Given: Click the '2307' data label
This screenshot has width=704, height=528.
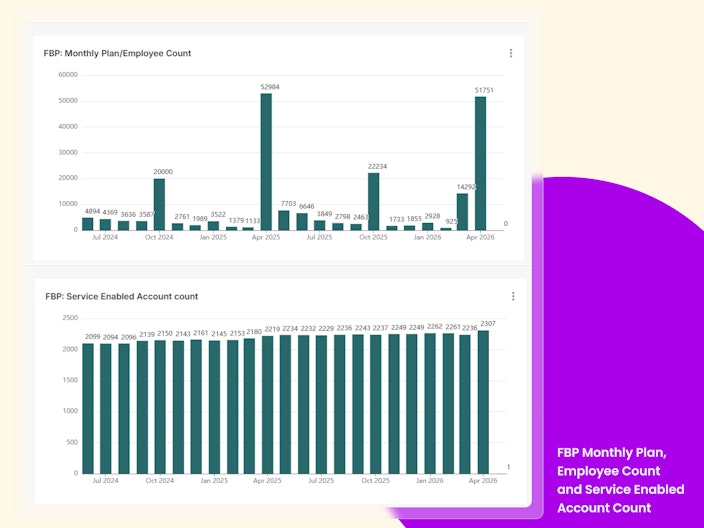Looking at the screenshot, I should coord(488,324).
